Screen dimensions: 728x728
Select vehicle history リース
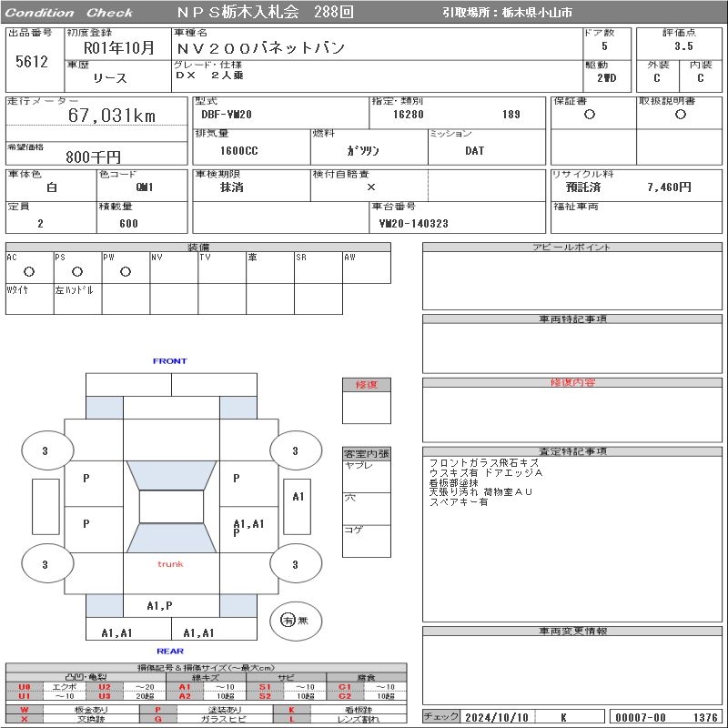click(109, 78)
